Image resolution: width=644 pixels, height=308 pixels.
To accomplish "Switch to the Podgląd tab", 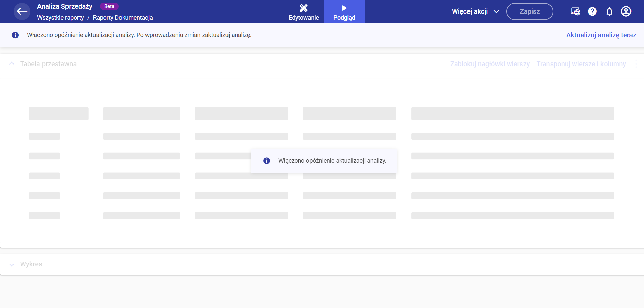I will click(x=344, y=12).
